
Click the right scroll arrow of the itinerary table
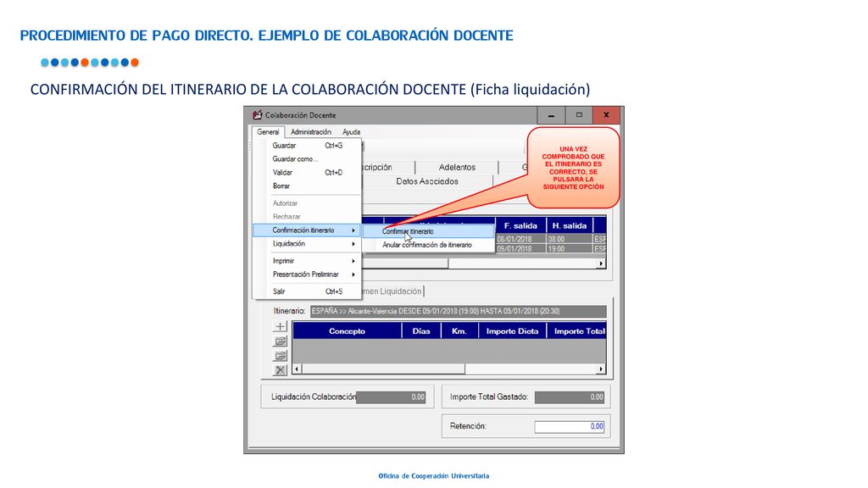601,263
